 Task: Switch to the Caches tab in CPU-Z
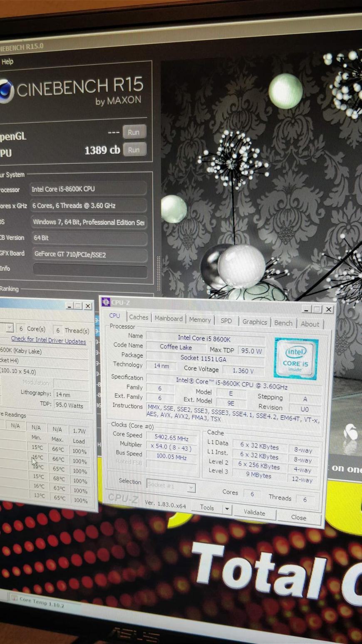(x=139, y=317)
